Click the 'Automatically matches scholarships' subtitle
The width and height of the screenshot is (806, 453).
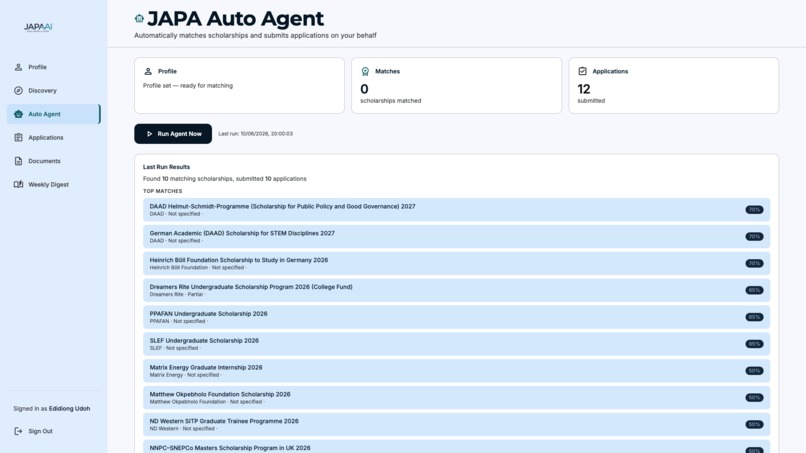pos(255,35)
